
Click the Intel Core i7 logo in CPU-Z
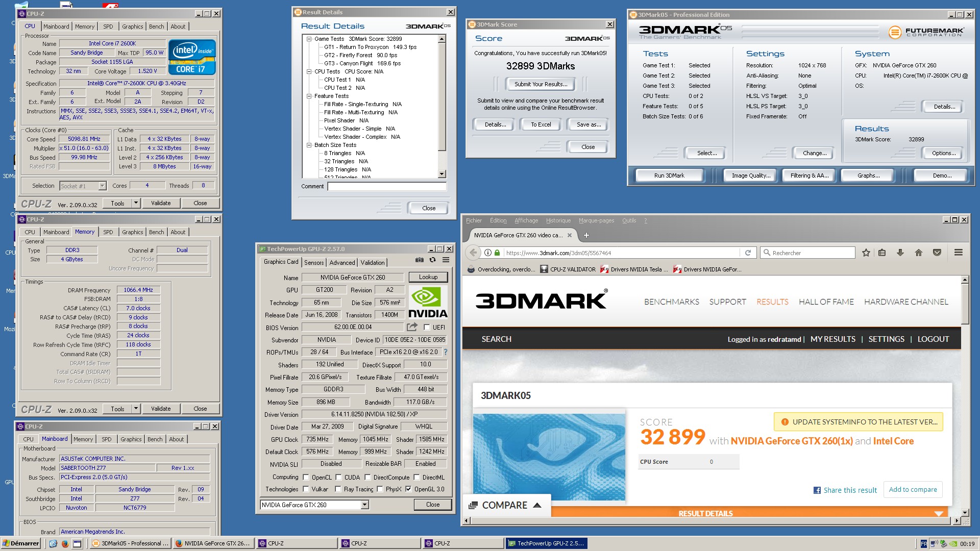(192, 57)
